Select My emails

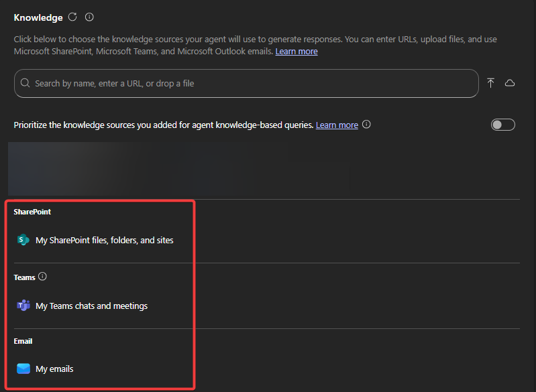pyautogui.click(x=54, y=369)
